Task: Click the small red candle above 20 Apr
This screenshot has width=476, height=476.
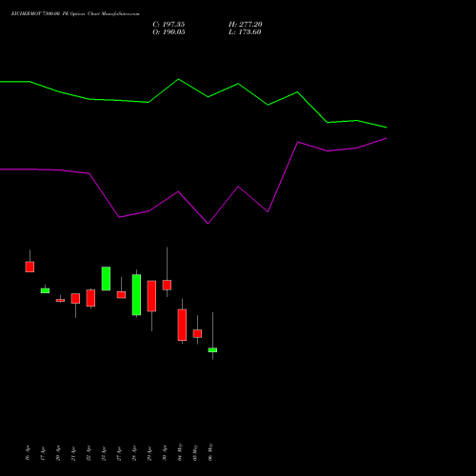Action: pyautogui.click(x=60, y=300)
